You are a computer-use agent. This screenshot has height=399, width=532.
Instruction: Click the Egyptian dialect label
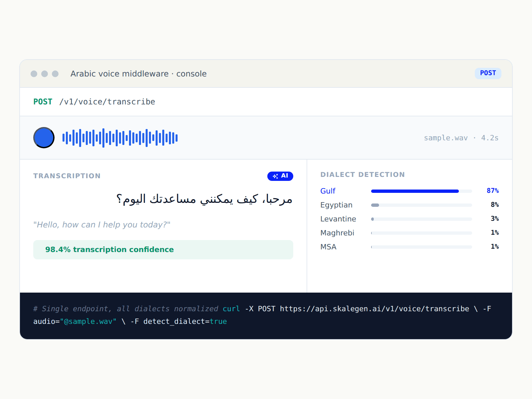tap(336, 205)
